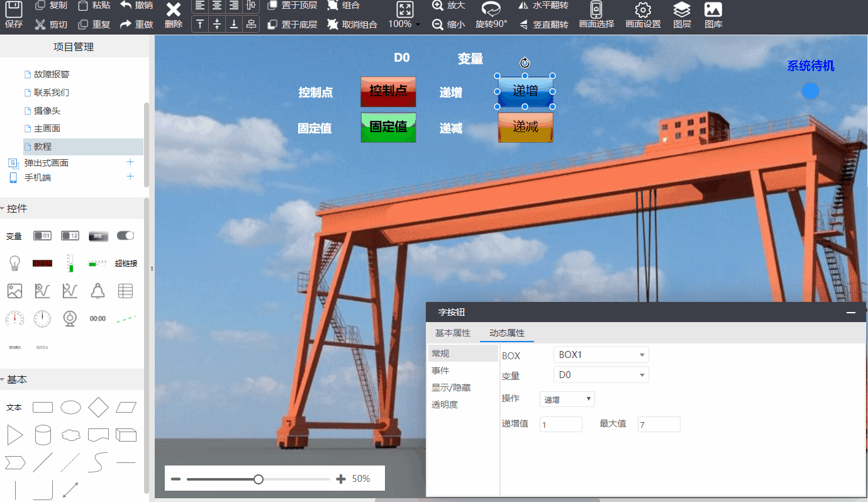The height and width of the screenshot is (502, 868).
Task: Rotate selection with 旋转90°
Action: (x=491, y=15)
